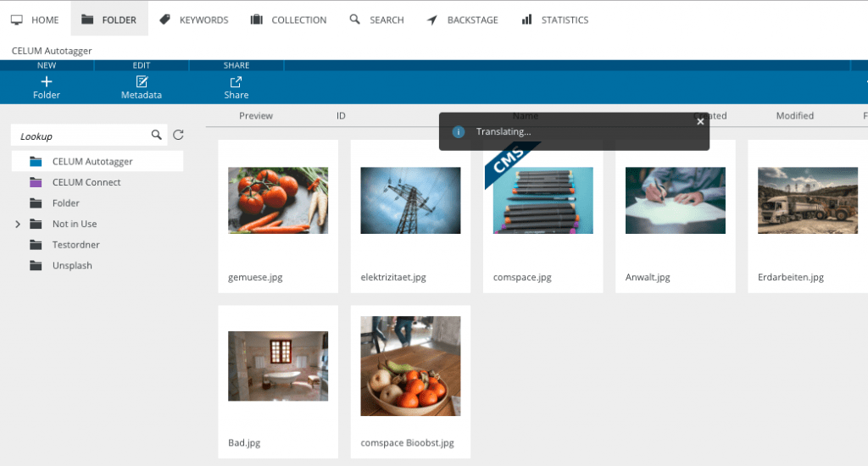Type in the Lookup field
The image size is (868, 466).
pyautogui.click(x=81, y=136)
